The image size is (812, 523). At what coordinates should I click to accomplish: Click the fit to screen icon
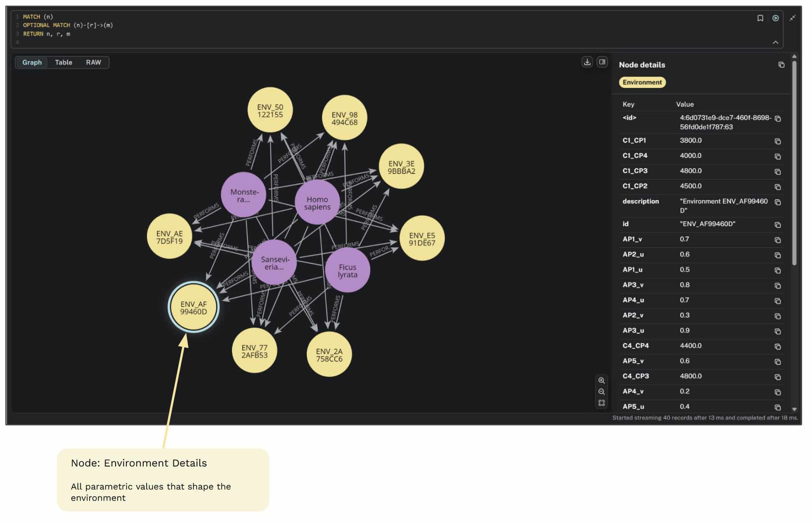click(601, 403)
